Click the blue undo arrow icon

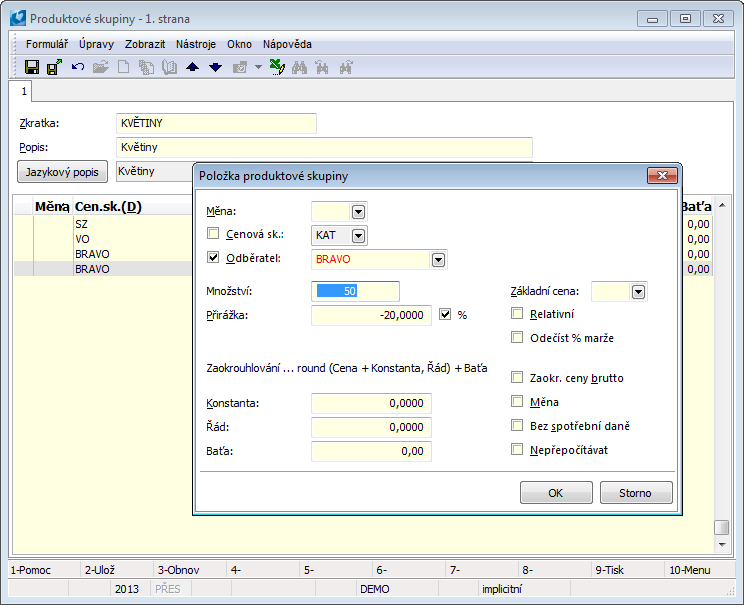(77, 67)
